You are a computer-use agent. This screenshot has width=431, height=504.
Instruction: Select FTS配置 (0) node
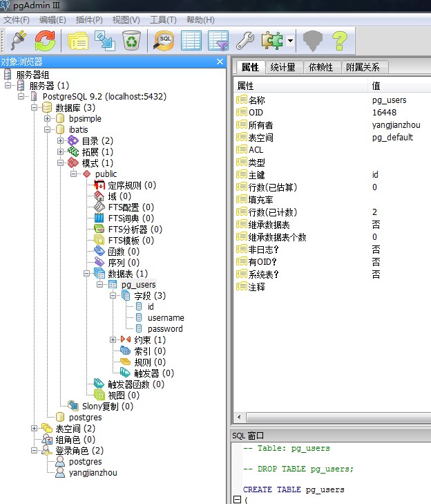131,207
